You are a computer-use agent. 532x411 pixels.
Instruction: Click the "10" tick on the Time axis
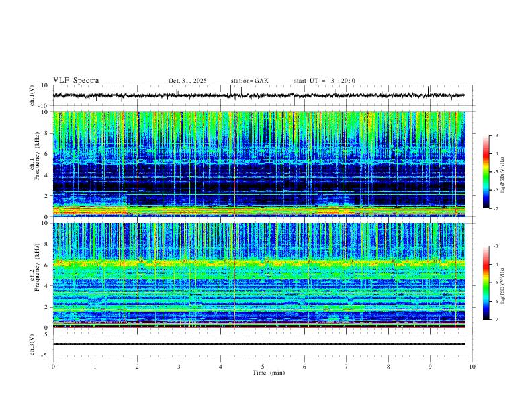click(472, 367)
